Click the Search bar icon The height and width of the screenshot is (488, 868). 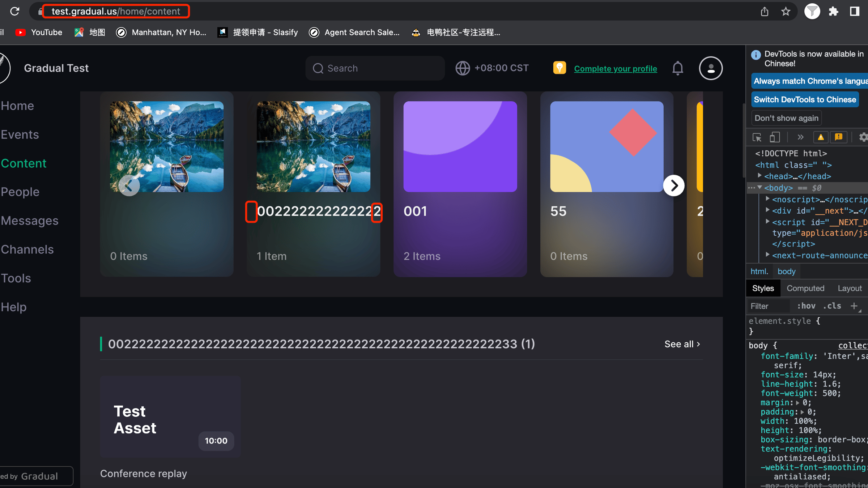coord(318,67)
